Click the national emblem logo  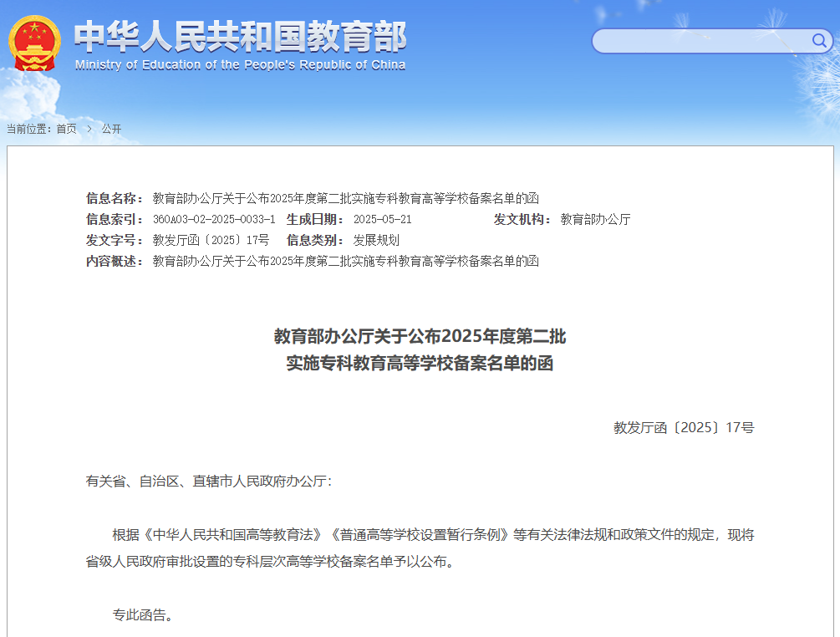(x=34, y=43)
